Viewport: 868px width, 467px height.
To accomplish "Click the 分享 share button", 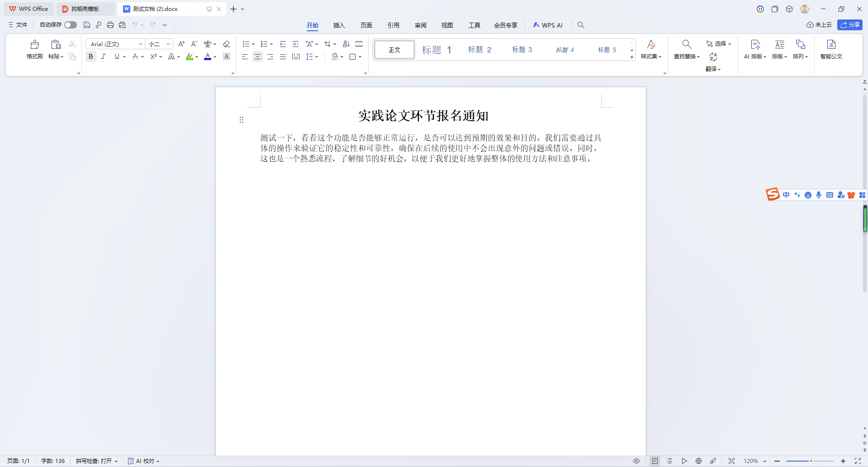I will click(x=849, y=25).
